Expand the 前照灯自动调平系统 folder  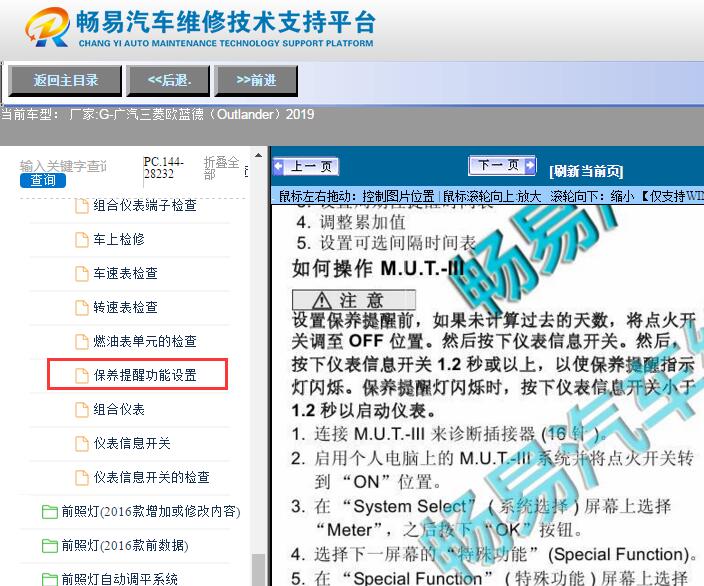click(x=119, y=579)
